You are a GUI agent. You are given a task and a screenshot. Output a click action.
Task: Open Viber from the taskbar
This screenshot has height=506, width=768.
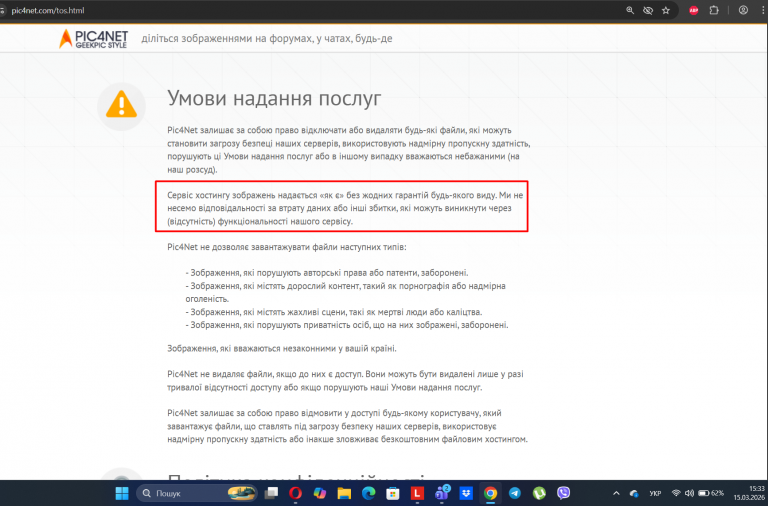(564, 493)
